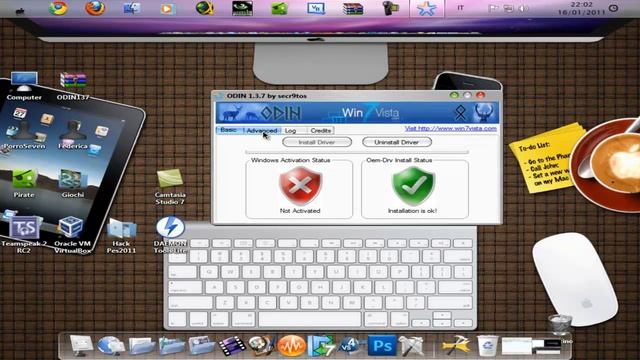This screenshot has width=640, height=360.
Task: Click the volume speaker tray icon
Action: click(523, 8)
